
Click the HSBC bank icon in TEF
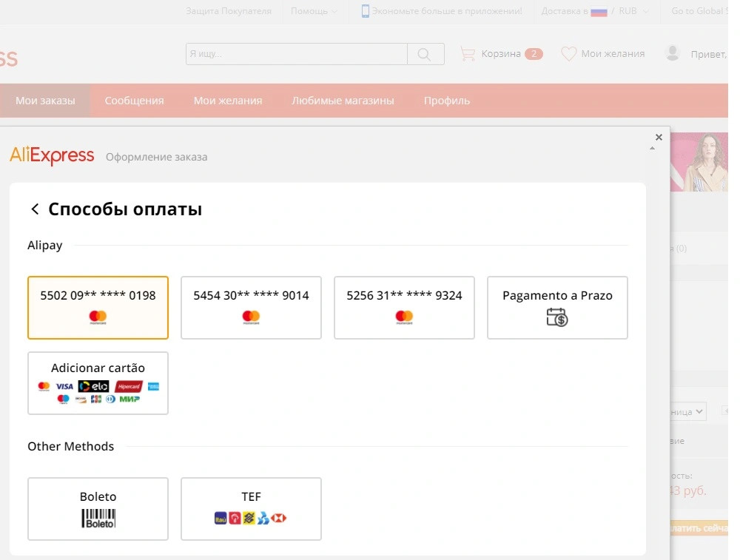pyautogui.click(x=278, y=518)
